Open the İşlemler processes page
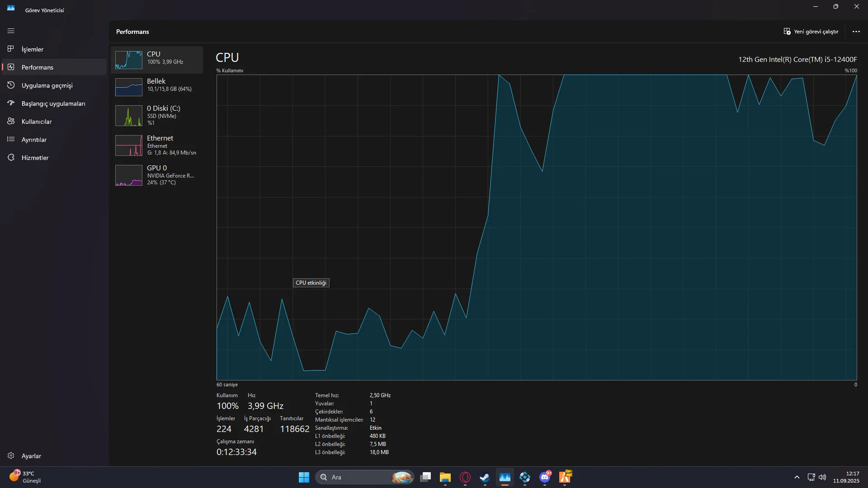This screenshot has width=868, height=488. click(33, 49)
